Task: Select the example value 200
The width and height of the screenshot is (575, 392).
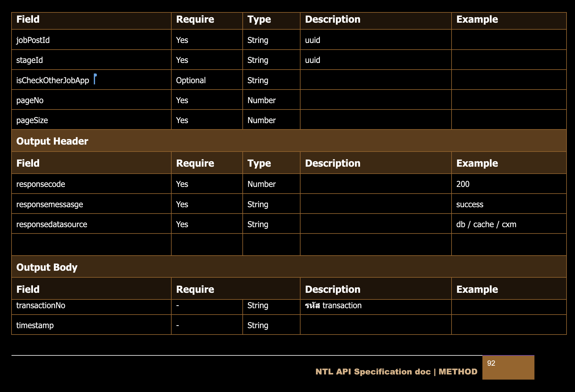Action: pos(463,184)
